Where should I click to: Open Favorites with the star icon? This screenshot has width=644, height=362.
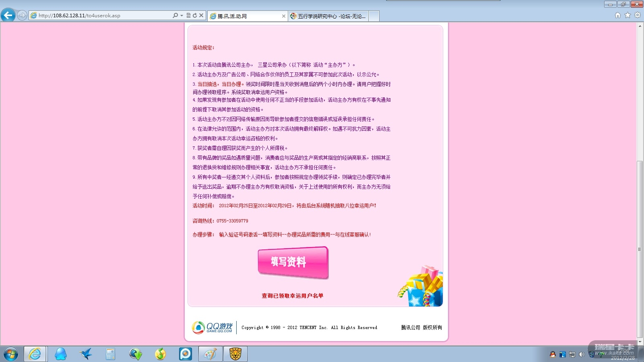627,15
